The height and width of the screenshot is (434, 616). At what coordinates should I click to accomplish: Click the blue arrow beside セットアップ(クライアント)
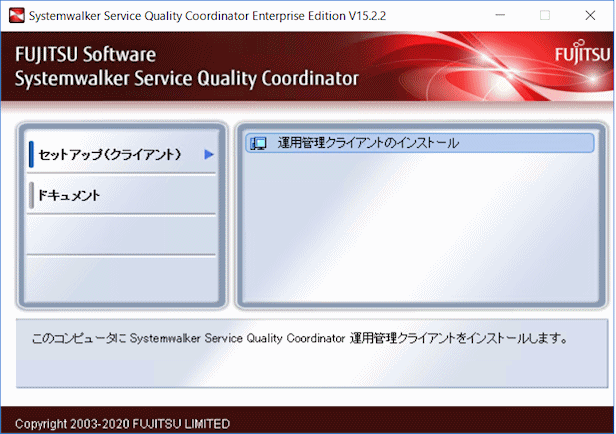[x=209, y=154]
